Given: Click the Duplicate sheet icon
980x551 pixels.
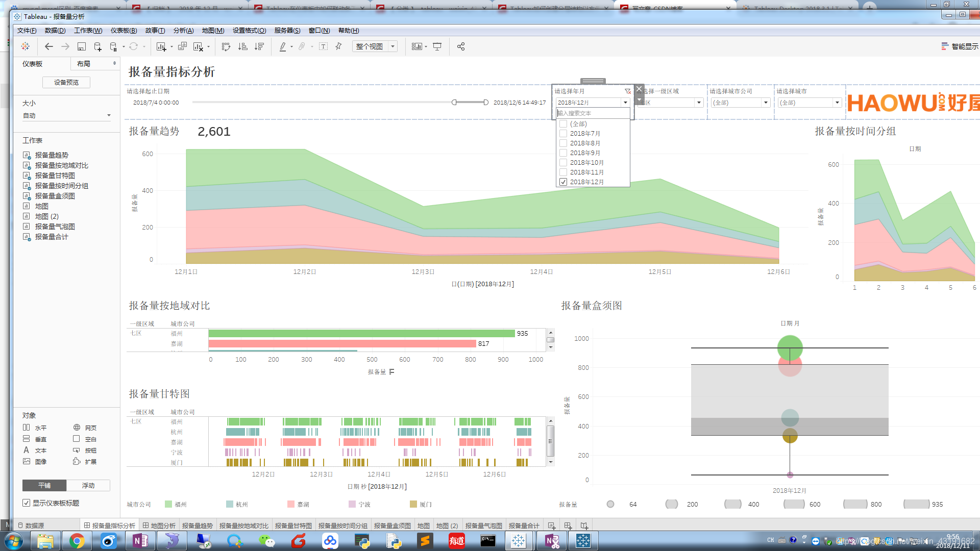Looking at the screenshot, I should (x=182, y=46).
